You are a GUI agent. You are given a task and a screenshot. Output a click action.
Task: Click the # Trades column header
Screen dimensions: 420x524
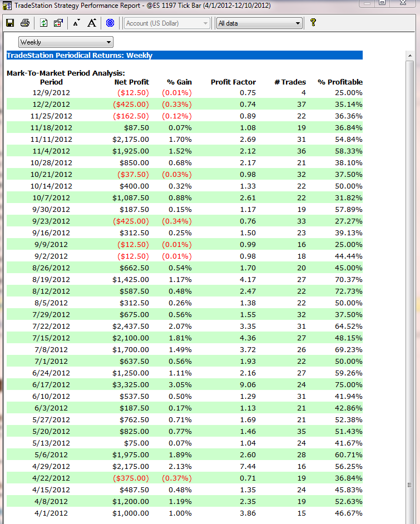[x=290, y=82]
